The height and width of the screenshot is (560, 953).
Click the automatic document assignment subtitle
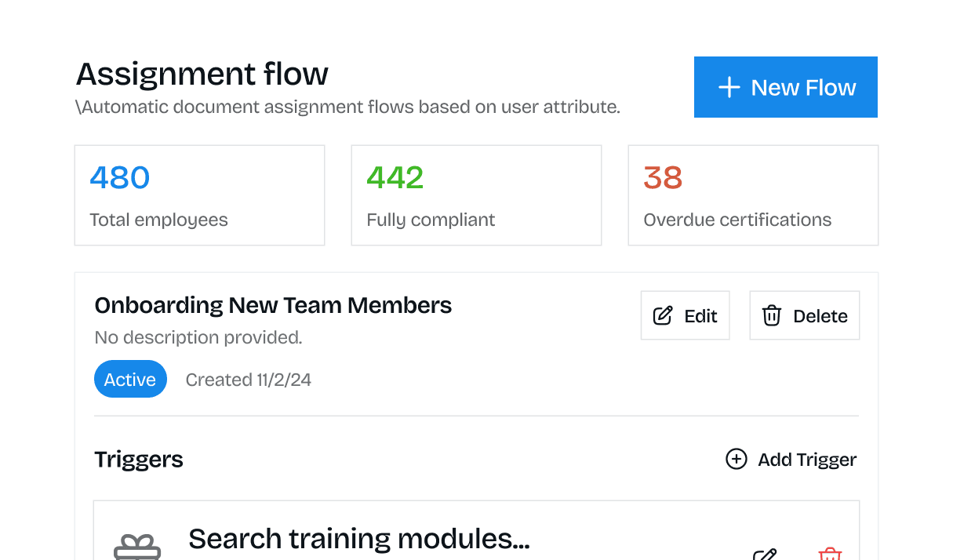point(348,107)
